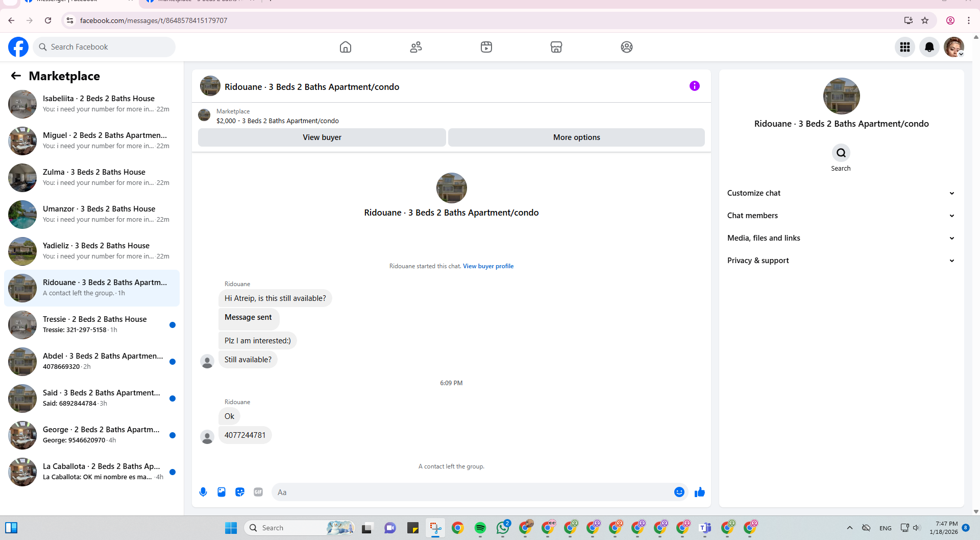The image size is (980, 540).
Task: Click the browser address bar URL
Action: click(x=154, y=20)
